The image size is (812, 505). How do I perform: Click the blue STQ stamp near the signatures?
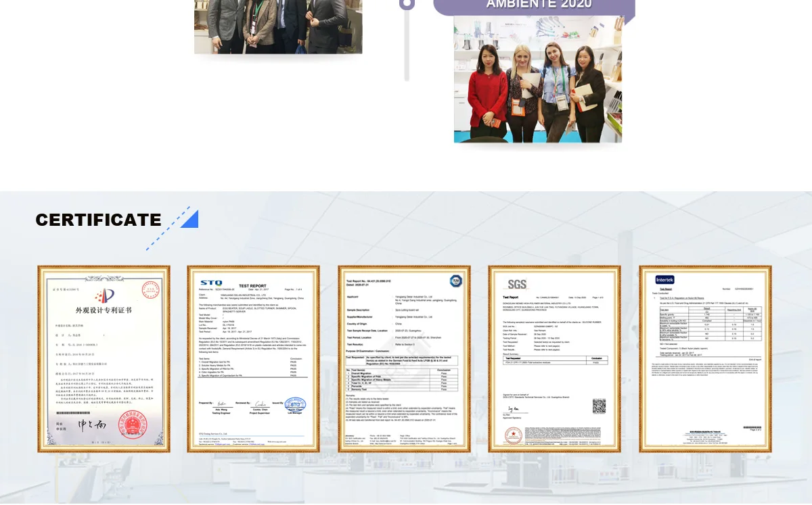click(295, 406)
